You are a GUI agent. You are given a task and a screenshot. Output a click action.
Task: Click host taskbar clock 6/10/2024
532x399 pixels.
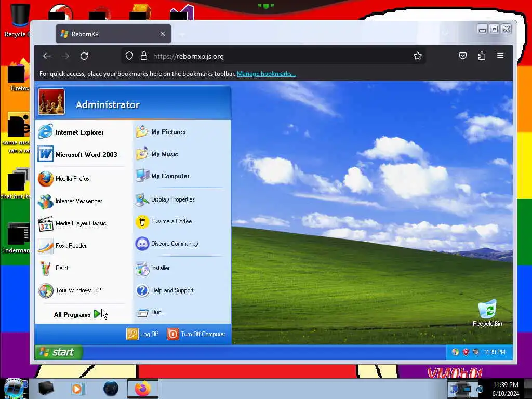506,389
